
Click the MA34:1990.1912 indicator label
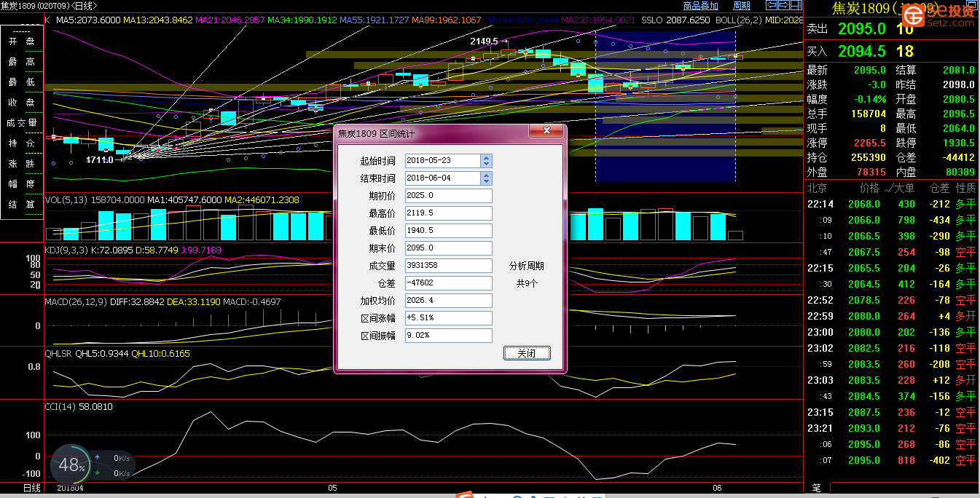302,20
